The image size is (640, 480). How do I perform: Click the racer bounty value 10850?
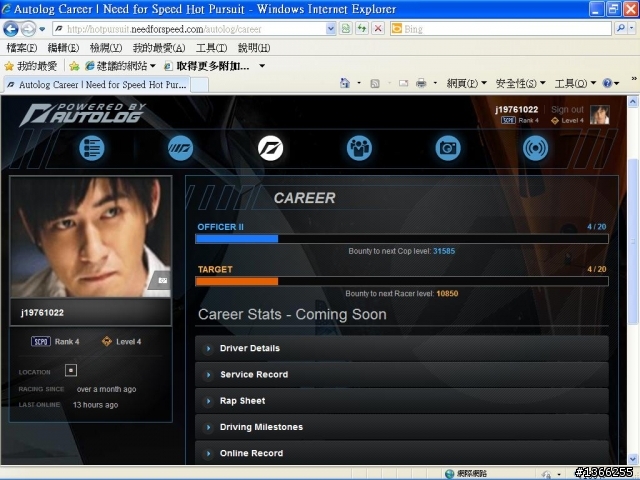447,293
